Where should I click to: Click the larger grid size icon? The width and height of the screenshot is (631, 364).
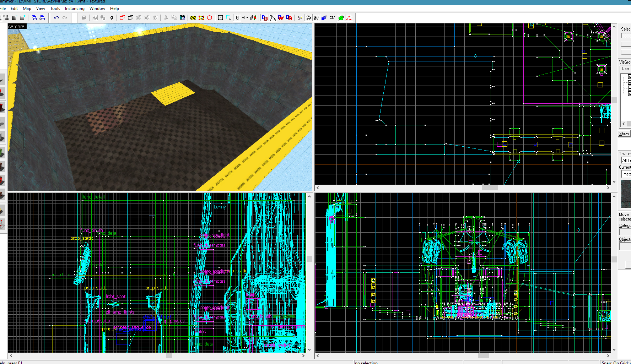(22, 18)
